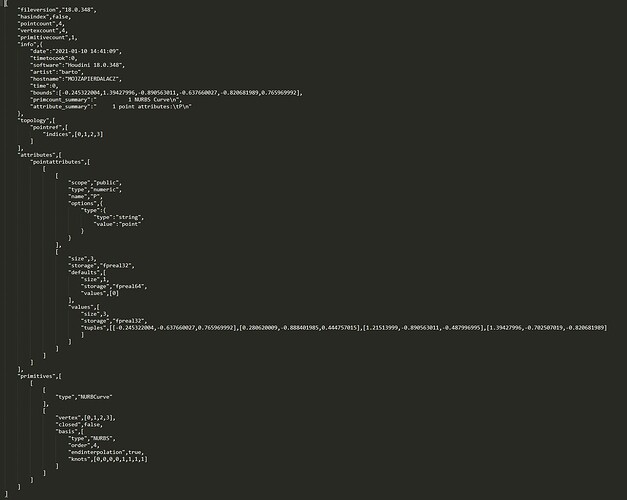The image size is (627, 500).
Task: Click the "storage","fpreal64" line
Action: click(114, 286)
